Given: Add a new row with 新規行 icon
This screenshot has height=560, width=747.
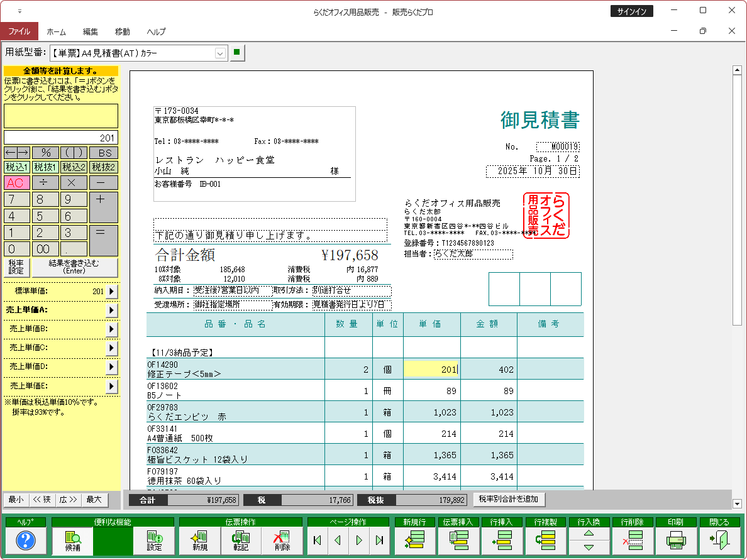Looking at the screenshot, I should pos(414,541).
